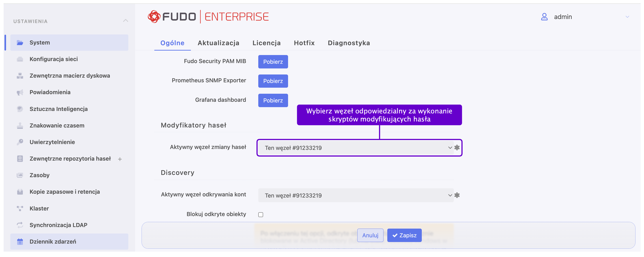The image size is (644, 257).
Task: Click asterisk beside Aktywny węzeł odkrywania kont
Action: [457, 195]
